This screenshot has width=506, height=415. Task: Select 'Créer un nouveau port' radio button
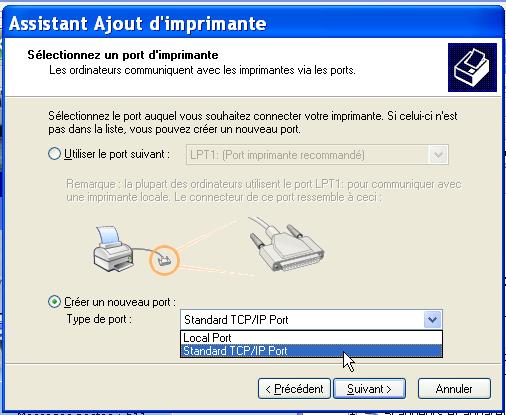54,302
